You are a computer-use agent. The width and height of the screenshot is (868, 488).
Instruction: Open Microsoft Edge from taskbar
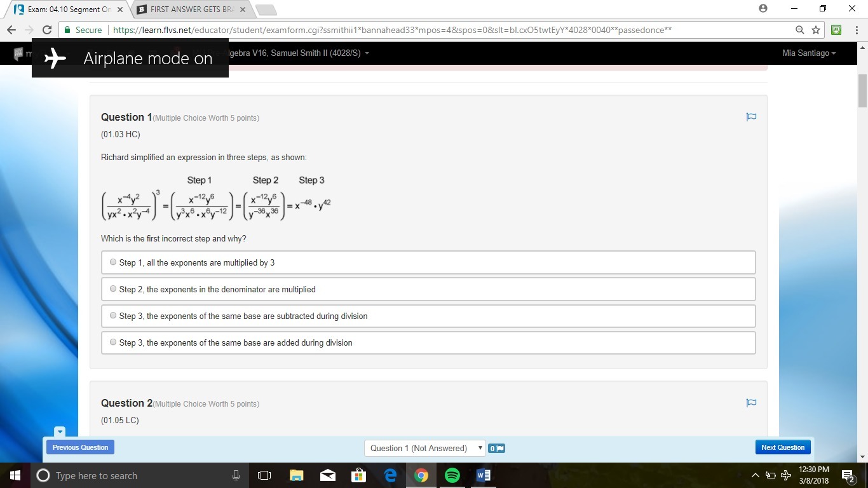coord(390,475)
